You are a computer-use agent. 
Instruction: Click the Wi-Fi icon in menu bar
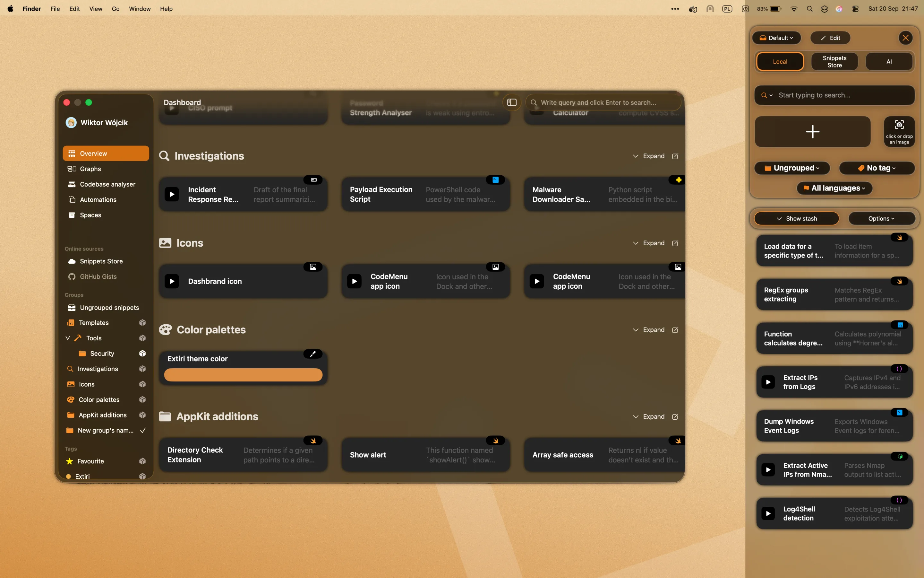coord(794,9)
